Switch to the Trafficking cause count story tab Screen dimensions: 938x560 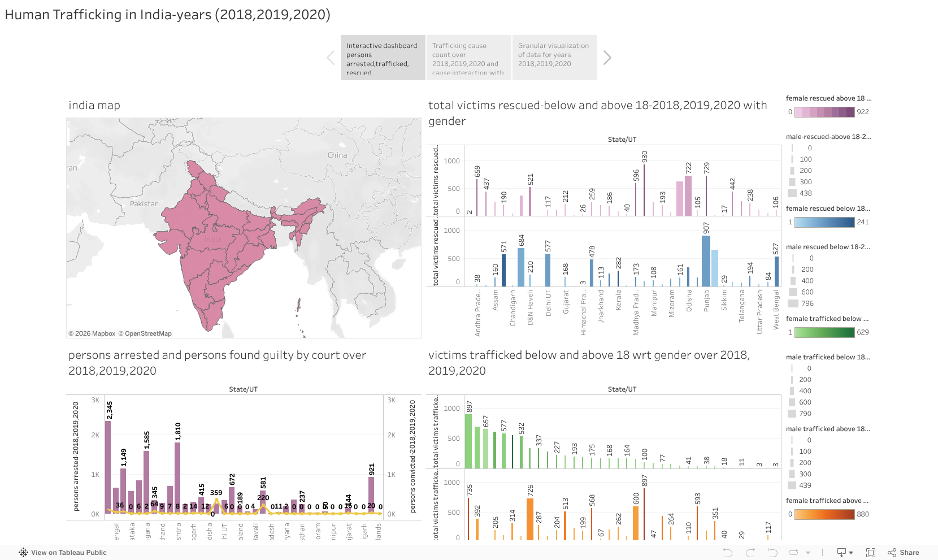pyautogui.click(x=468, y=58)
